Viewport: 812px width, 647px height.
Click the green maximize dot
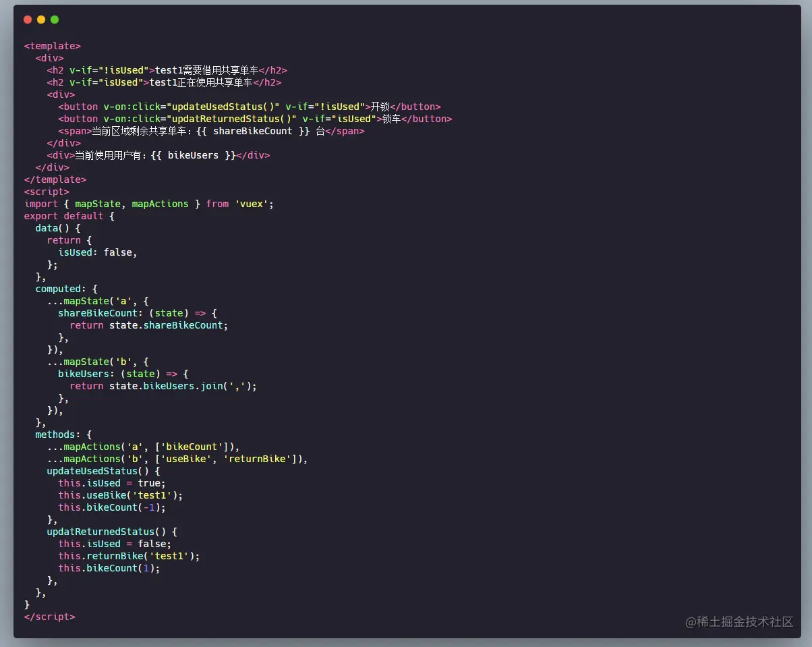55,20
